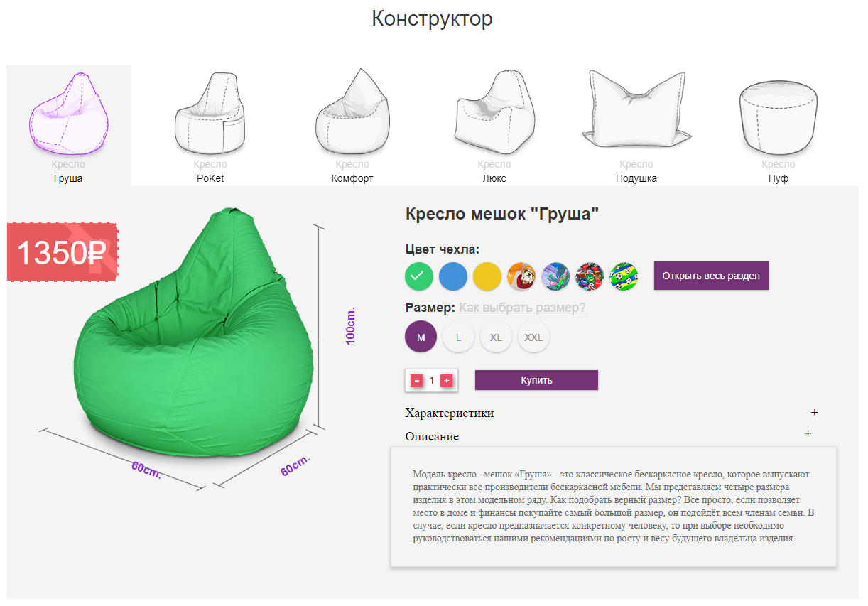The width and height of the screenshot is (868, 606).
Task: Choose the PoKet chair model
Action: click(210, 126)
